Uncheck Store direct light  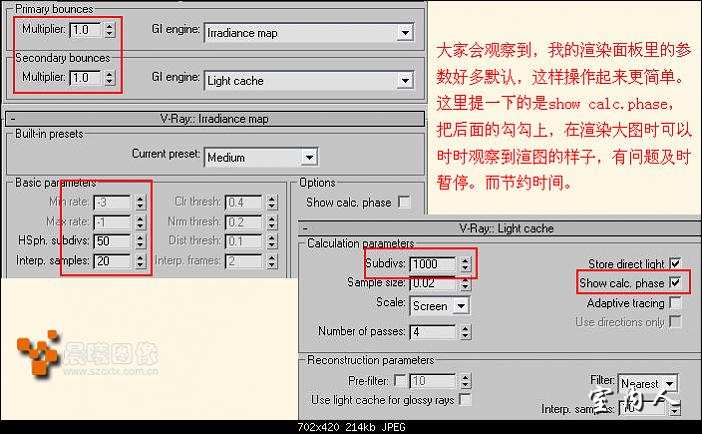675,263
